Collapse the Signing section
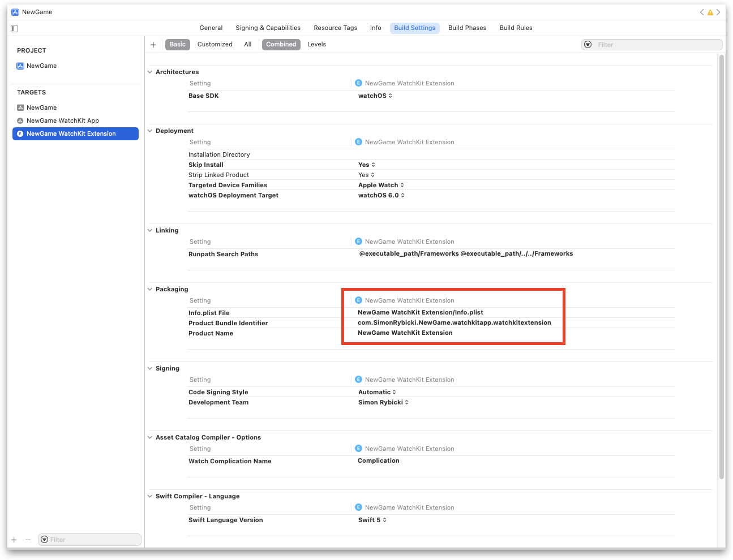Image resolution: width=733 pixels, height=560 pixels. 150,368
